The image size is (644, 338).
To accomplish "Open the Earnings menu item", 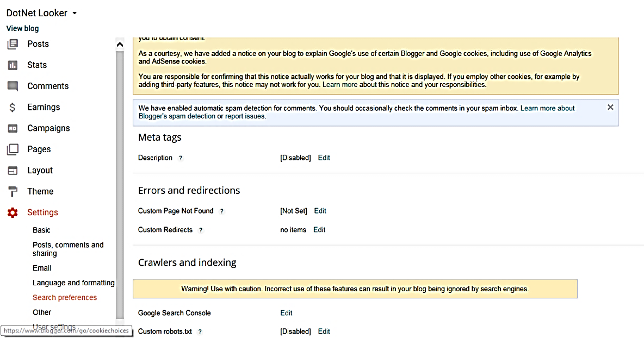I will coord(44,107).
